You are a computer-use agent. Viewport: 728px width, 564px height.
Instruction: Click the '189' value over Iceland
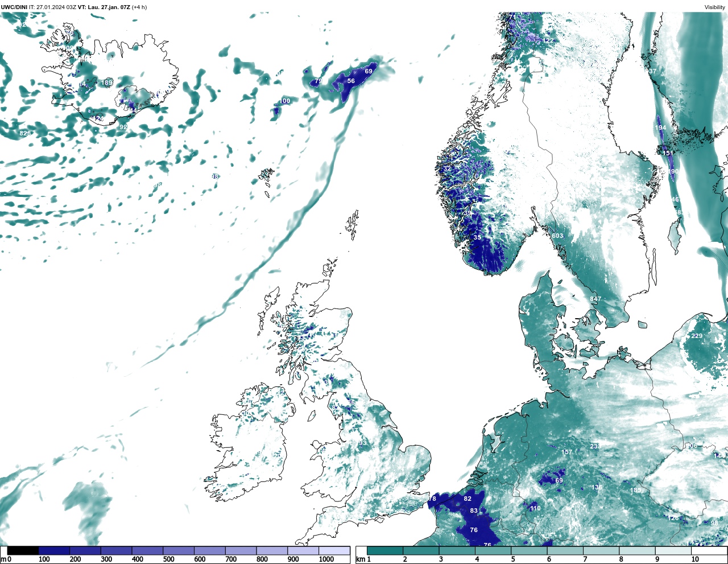click(106, 83)
